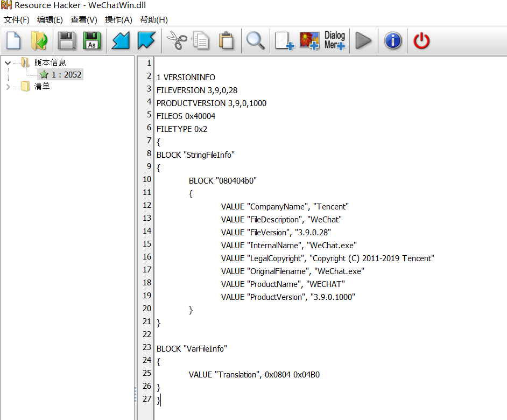Click the line 1 VERSIONINFO

pyautogui.click(x=186, y=78)
